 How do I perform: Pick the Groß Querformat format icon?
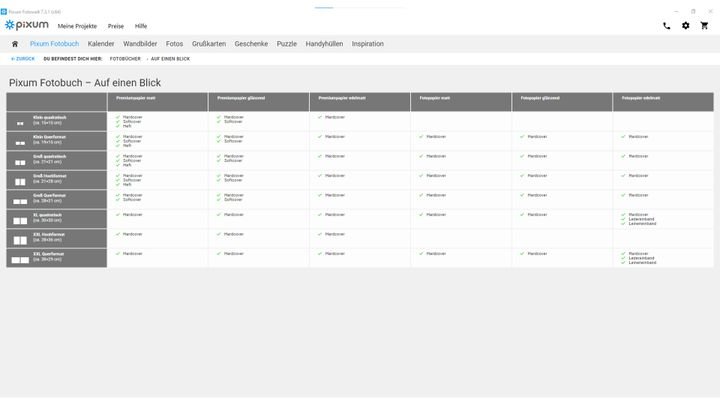(19, 200)
